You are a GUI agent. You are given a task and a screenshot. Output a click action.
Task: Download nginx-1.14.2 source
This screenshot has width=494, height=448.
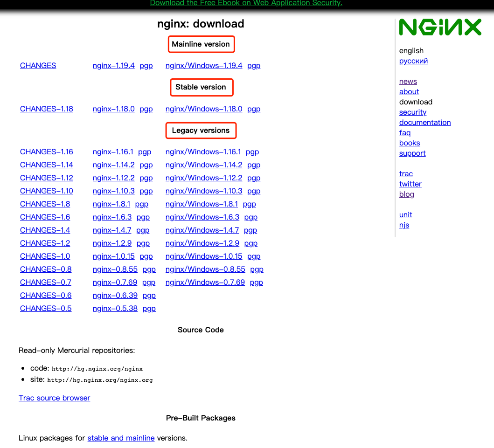pyautogui.click(x=114, y=165)
